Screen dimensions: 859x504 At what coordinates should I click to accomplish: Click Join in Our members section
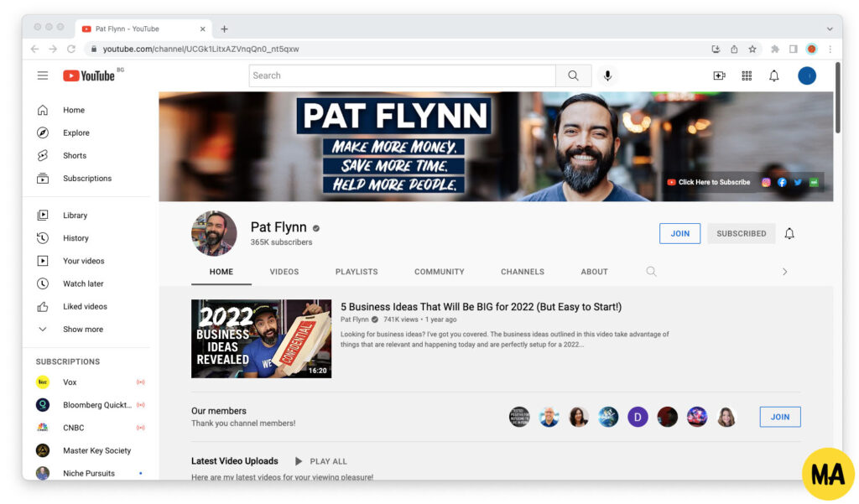[x=780, y=417]
